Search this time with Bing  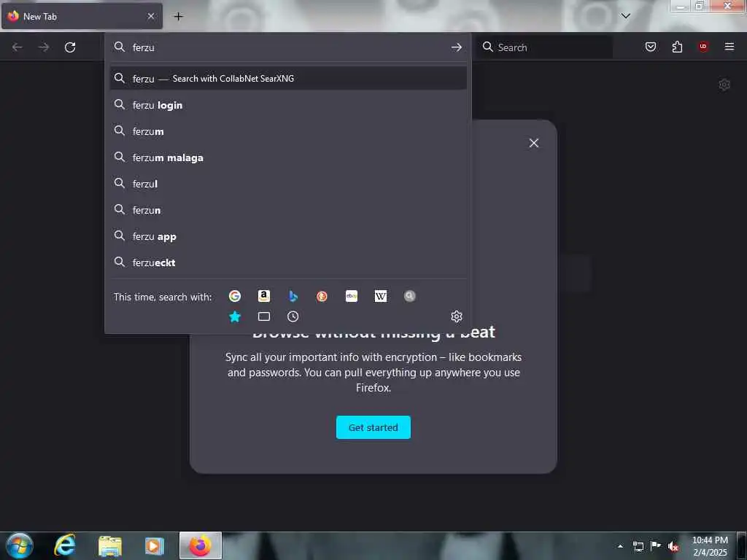pos(293,296)
